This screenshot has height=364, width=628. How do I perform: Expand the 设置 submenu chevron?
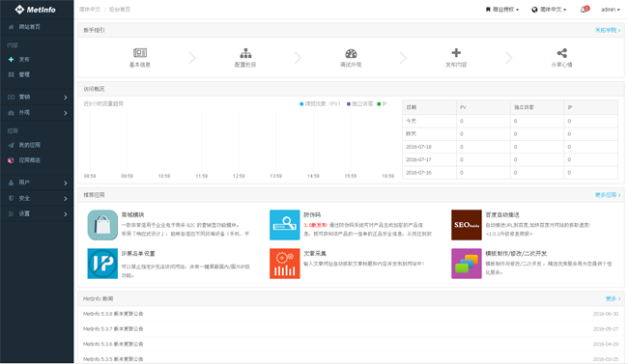[66, 214]
